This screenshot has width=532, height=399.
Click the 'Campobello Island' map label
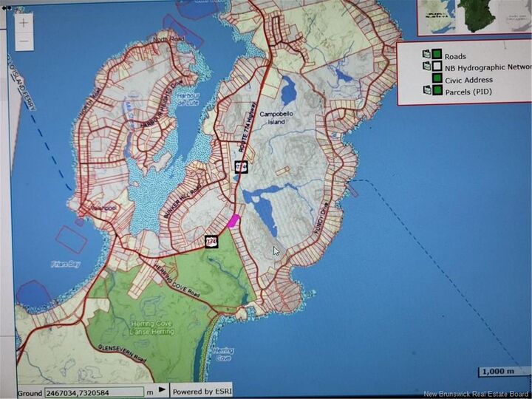pos(276,117)
